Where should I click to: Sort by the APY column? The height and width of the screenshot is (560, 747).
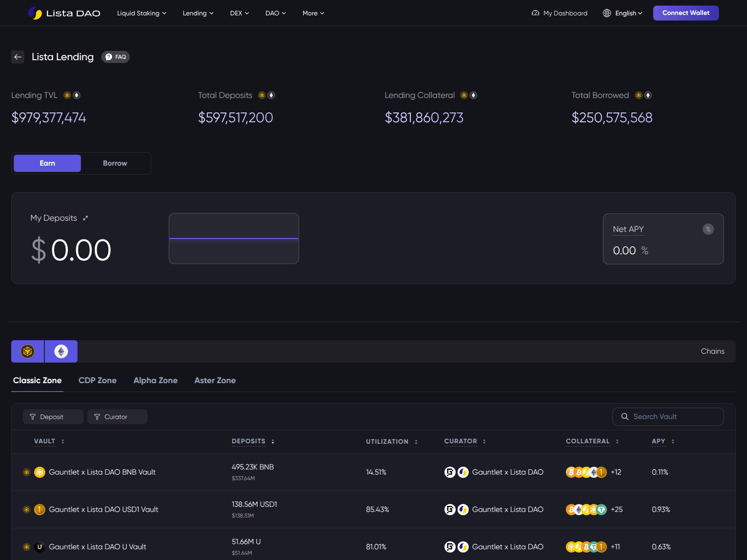coord(663,441)
